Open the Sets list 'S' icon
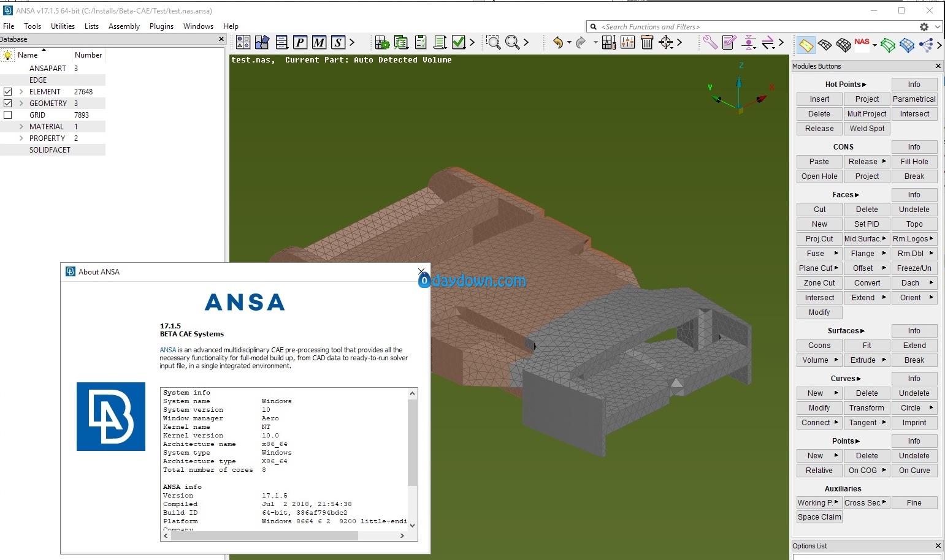The width and height of the screenshot is (945, 560). point(338,42)
